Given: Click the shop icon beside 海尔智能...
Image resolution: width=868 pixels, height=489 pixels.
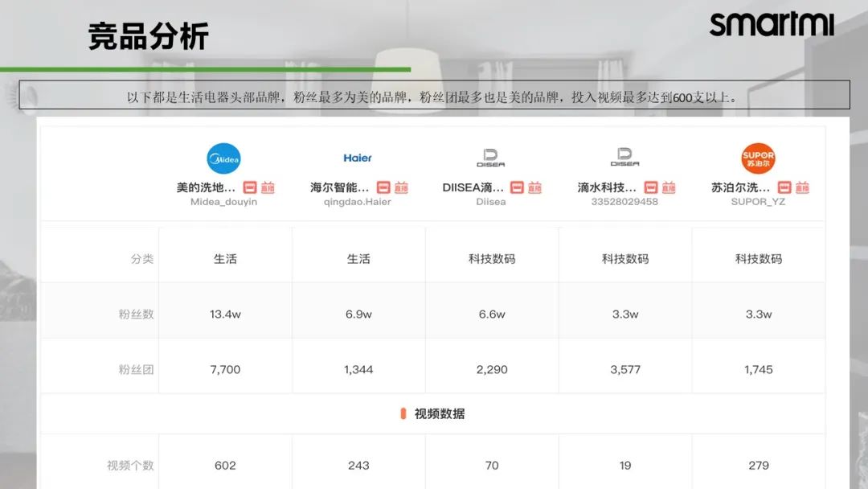Looking at the screenshot, I should [x=383, y=187].
